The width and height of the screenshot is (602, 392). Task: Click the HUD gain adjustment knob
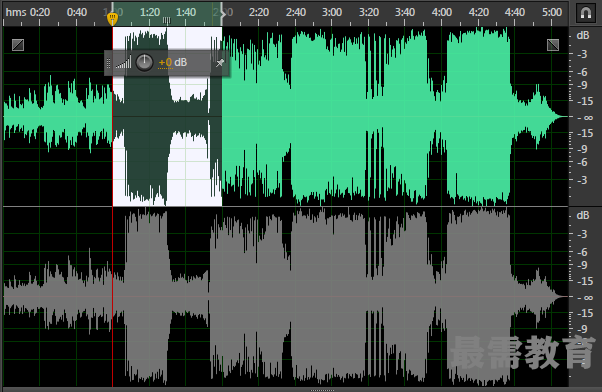144,62
